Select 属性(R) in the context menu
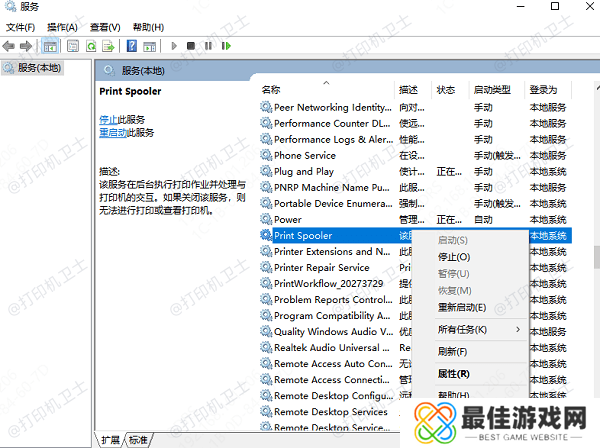 pyautogui.click(x=453, y=373)
